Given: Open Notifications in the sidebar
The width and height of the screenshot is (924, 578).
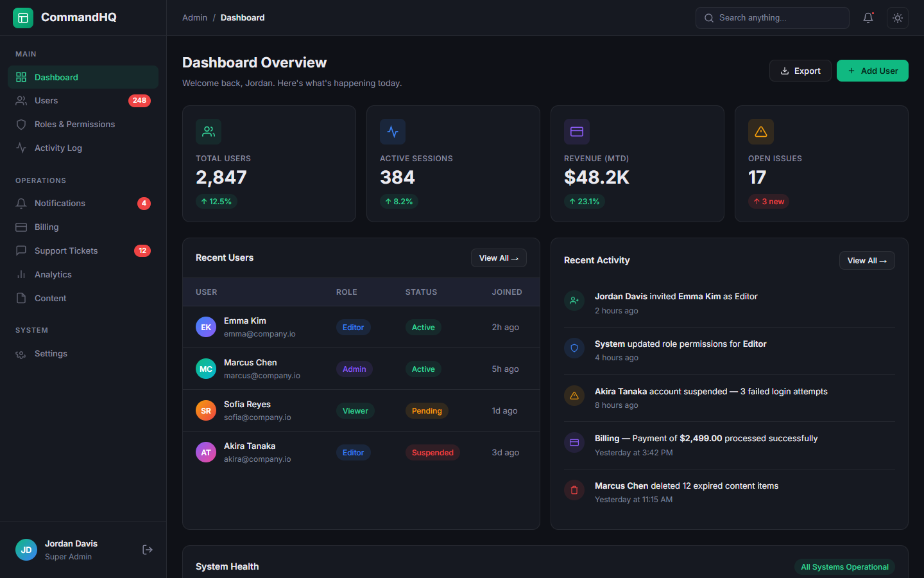Looking at the screenshot, I should click(83, 204).
